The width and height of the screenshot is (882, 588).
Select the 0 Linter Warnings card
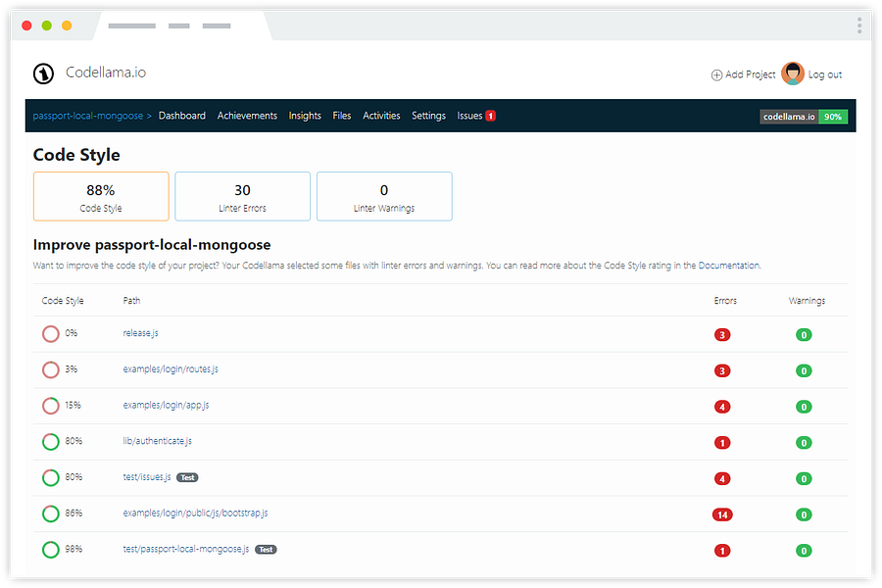(x=385, y=196)
